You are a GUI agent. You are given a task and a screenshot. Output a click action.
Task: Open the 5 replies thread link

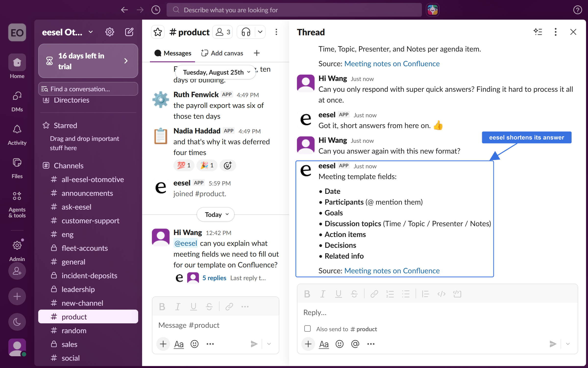click(x=214, y=278)
